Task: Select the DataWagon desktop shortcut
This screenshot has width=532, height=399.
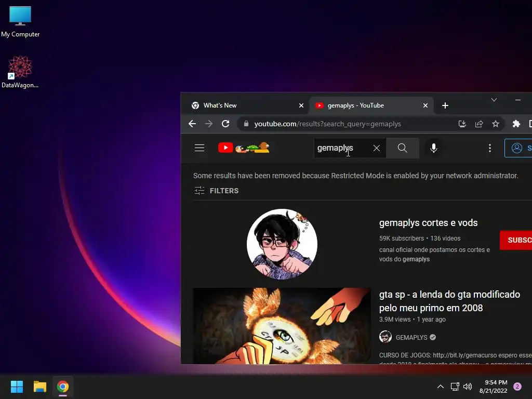Action: click(20, 72)
